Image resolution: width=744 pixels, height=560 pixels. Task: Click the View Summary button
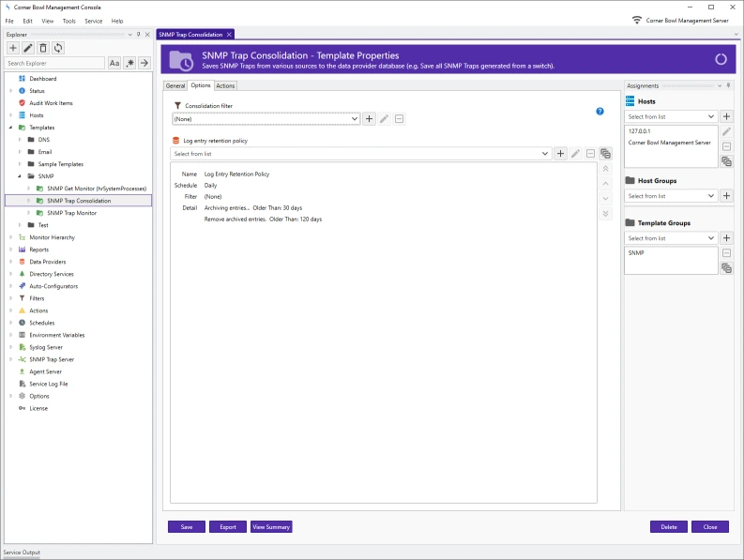click(271, 527)
